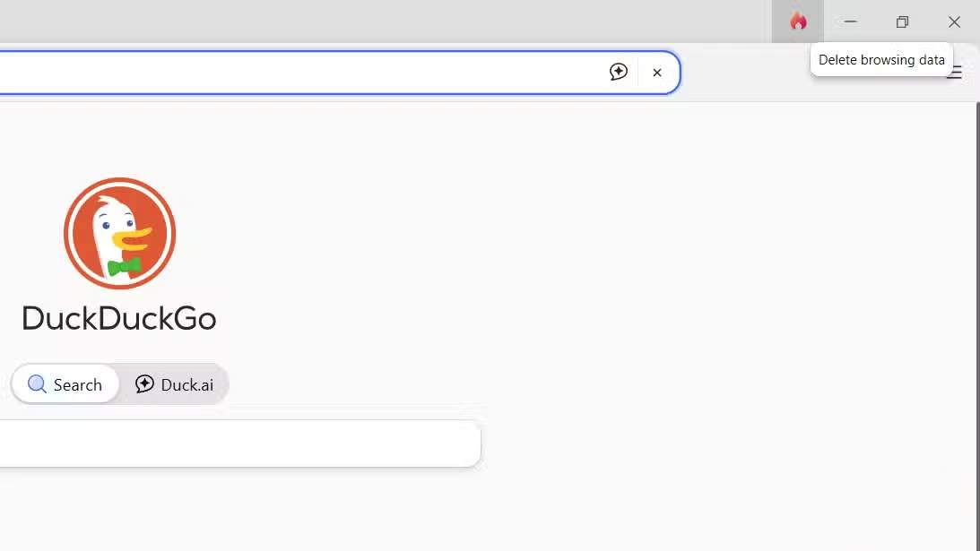Click the DuckDuckGo duck logo
This screenshot has width=980, height=551.
point(118,234)
